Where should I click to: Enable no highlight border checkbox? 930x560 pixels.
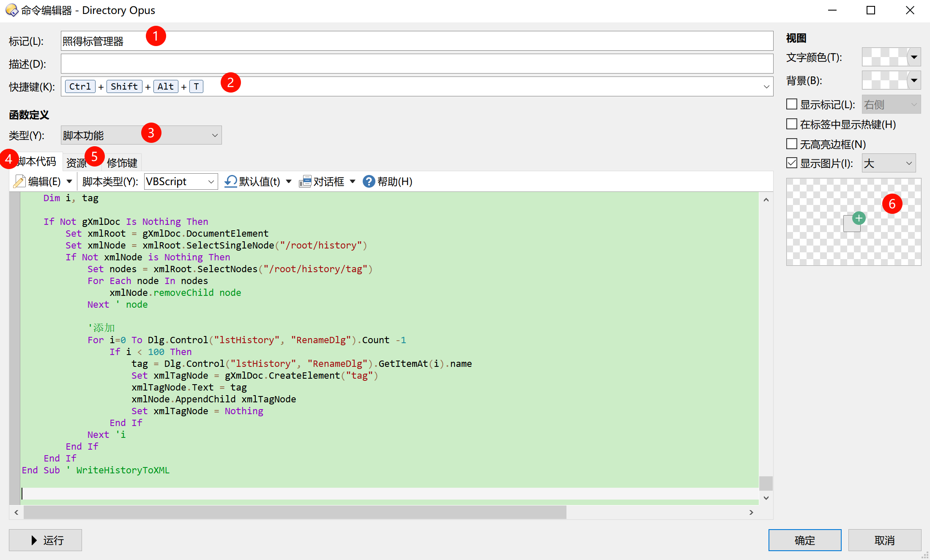pyautogui.click(x=792, y=144)
